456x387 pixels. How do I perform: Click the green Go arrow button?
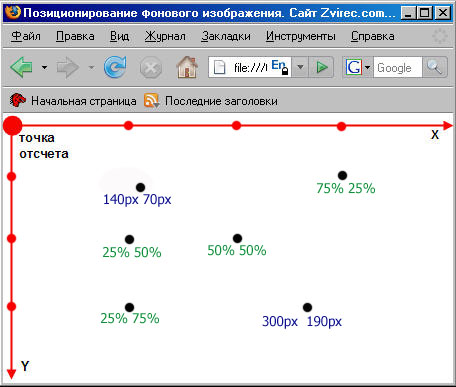click(321, 67)
